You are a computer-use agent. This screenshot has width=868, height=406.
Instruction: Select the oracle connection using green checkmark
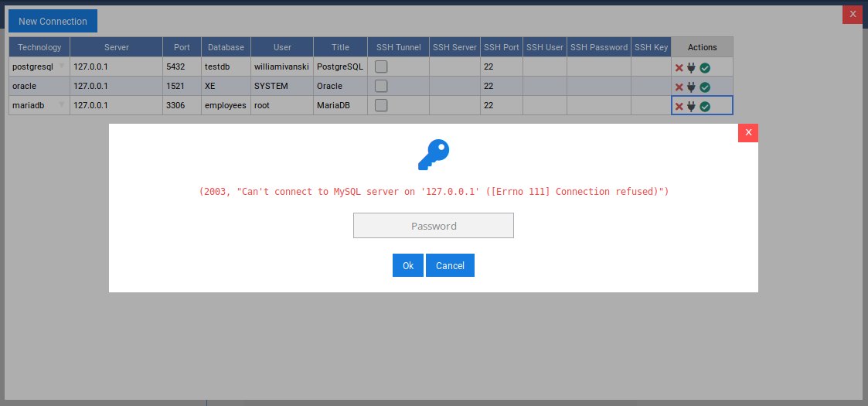click(705, 87)
